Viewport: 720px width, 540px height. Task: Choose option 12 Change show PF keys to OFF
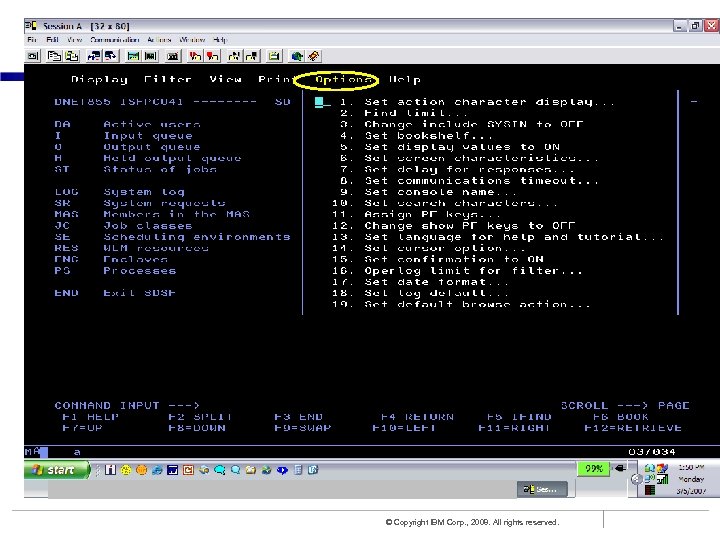(x=454, y=225)
